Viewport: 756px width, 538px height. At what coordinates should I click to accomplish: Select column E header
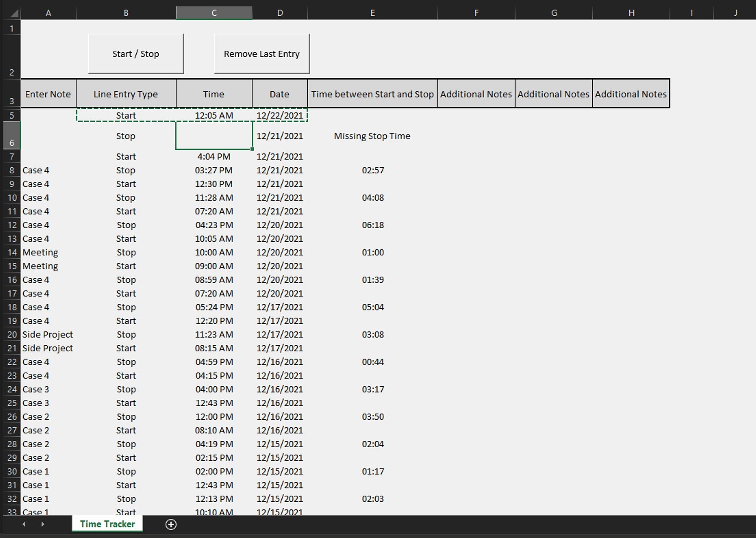[373, 13]
